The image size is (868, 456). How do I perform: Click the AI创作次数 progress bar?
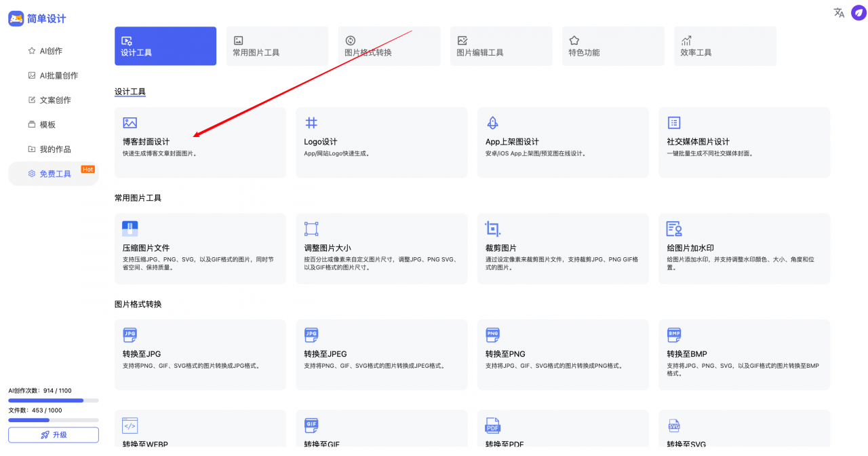click(x=54, y=400)
